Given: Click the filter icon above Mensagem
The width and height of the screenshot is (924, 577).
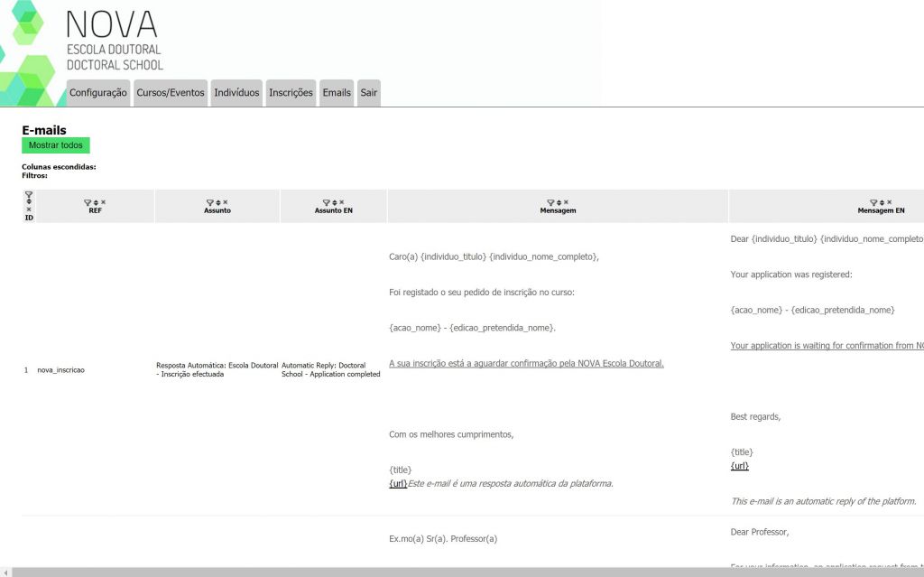Looking at the screenshot, I should [550, 202].
